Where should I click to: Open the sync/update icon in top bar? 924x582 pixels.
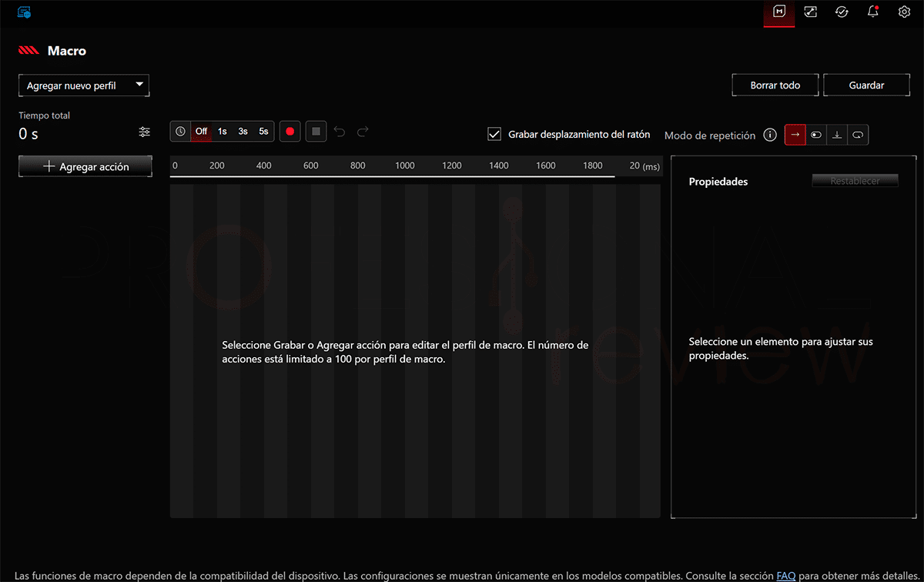tap(842, 12)
